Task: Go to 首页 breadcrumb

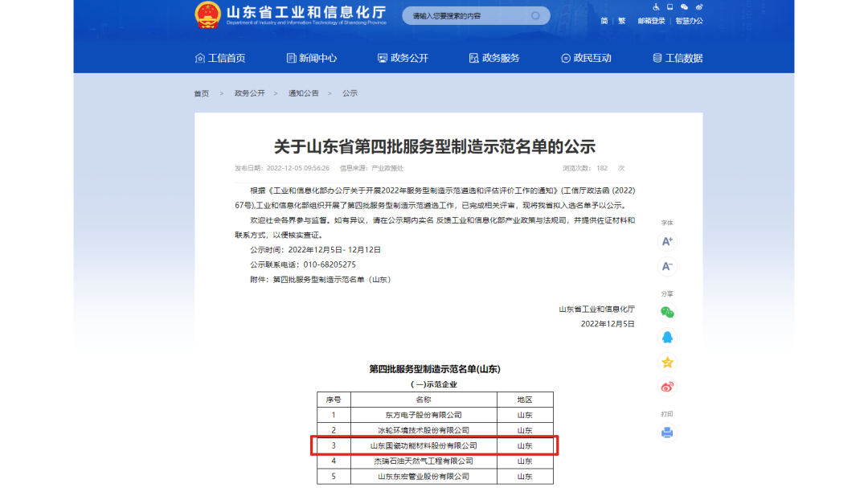Action: [202, 93]
